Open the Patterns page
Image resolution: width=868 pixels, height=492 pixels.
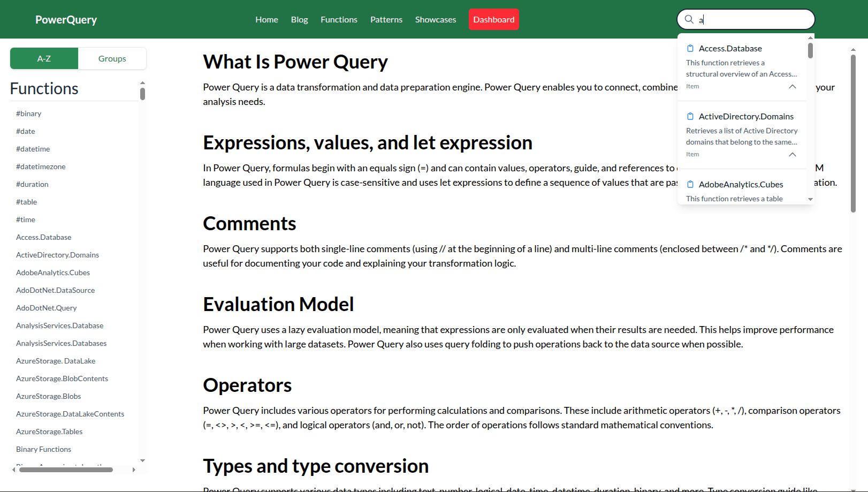(x=386, y=19)
